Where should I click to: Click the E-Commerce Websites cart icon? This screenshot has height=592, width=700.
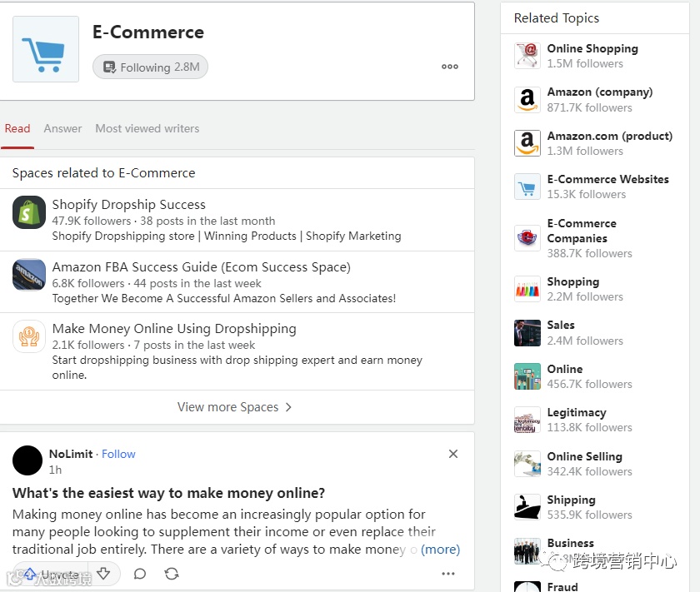click(x=527, y=187)
